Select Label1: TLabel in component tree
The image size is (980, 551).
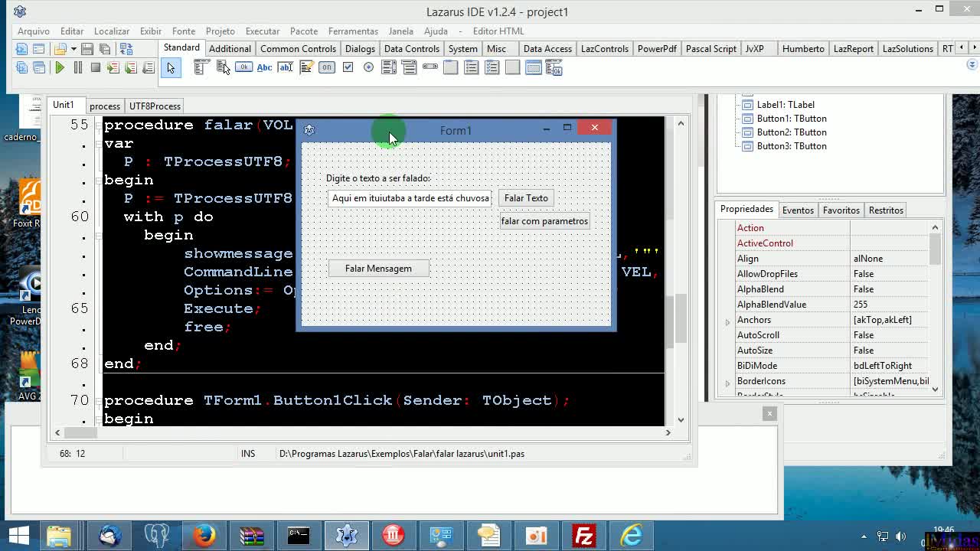(786, 105)
